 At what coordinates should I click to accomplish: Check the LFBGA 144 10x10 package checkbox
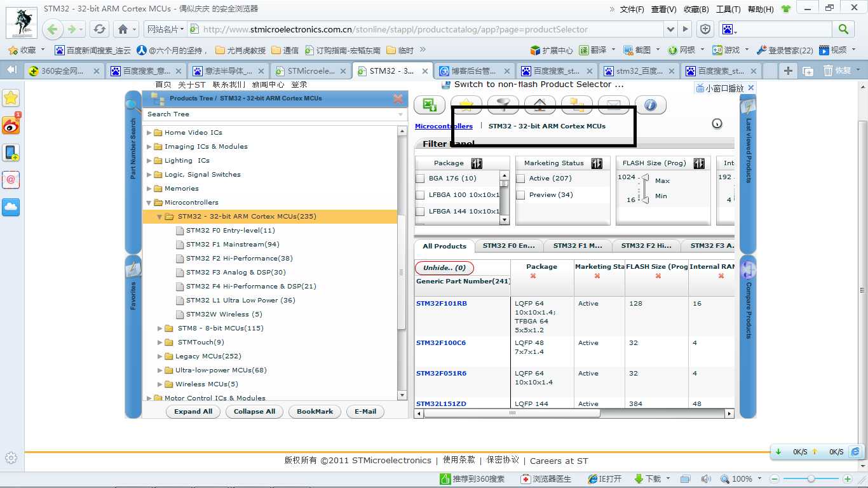coord(420,212)
